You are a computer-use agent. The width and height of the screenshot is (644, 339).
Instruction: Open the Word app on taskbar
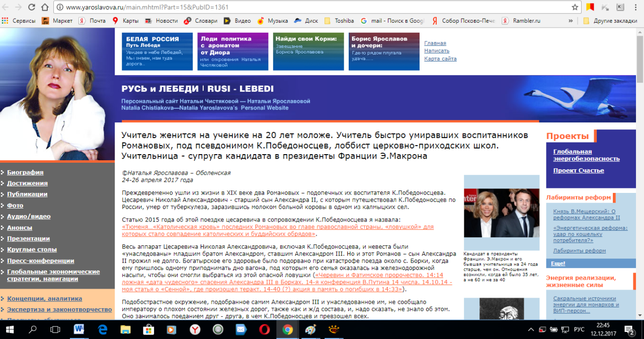tap(79, 329)
